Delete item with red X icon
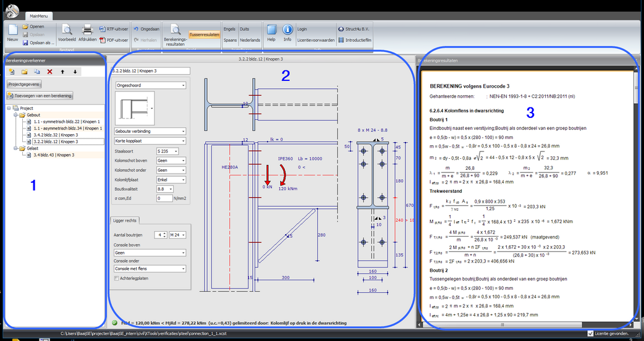 51,72
